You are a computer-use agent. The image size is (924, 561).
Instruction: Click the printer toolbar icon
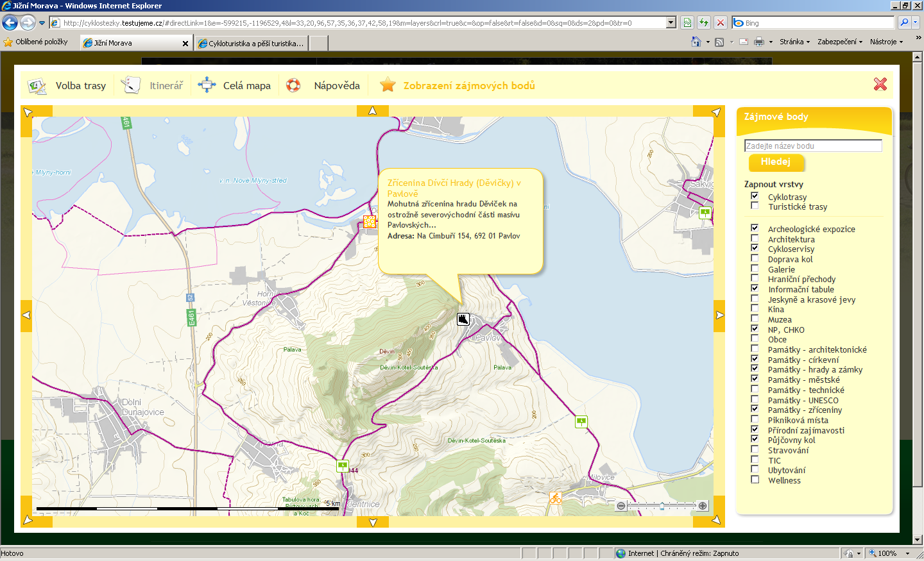pyautogui.click(x=759, y=42)
